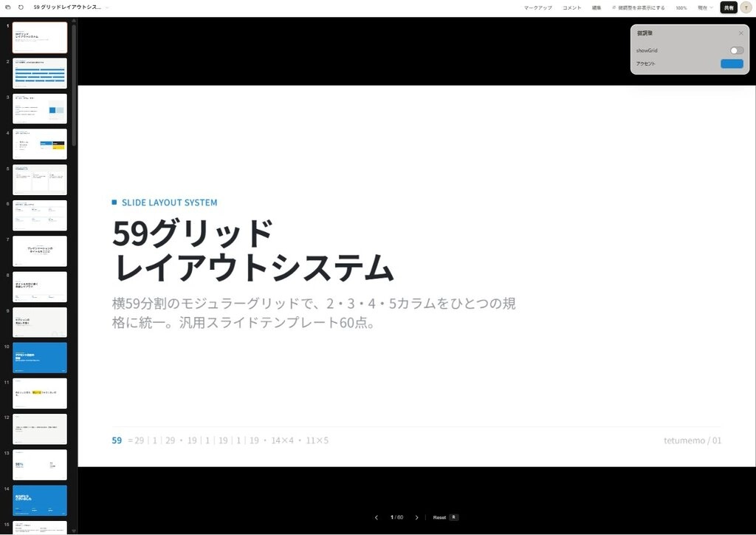
Task: Select slide thumbnail 3
Action: [x=40, y=109]
